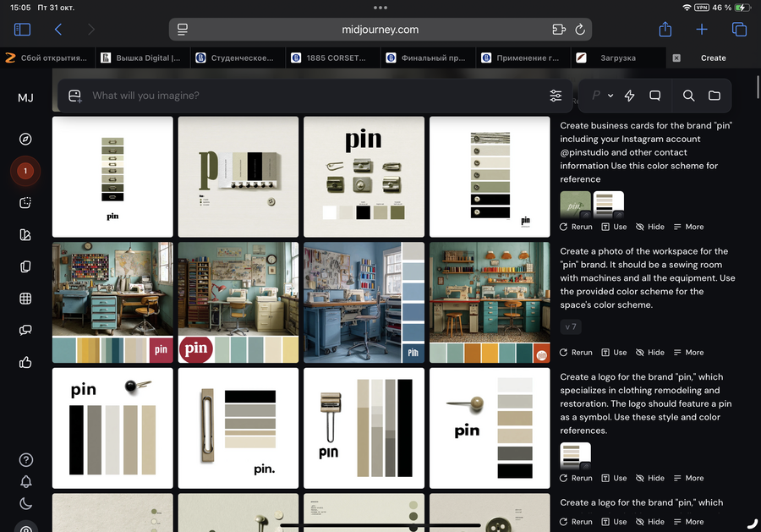761x532 pixels.
Task: Click the add image icon in prompt bar
Action: (74, 96)
